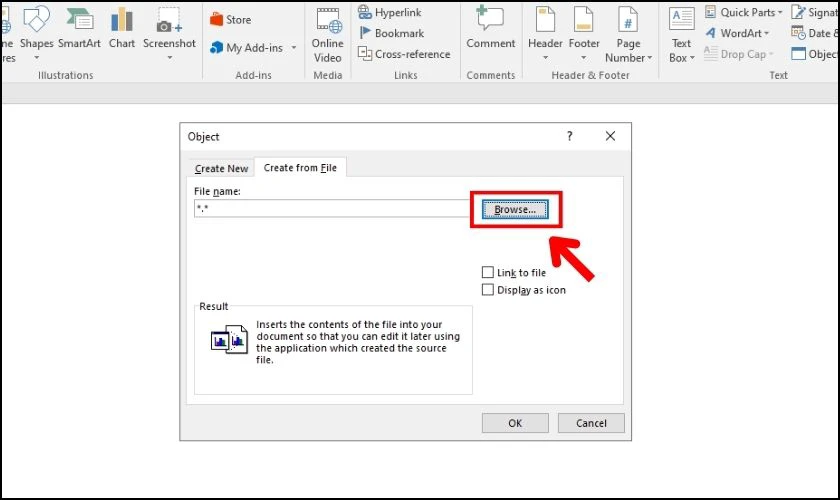Insert a Hyperlink
Viewport: 840px width, 500px height.
(x=389, y=12)
